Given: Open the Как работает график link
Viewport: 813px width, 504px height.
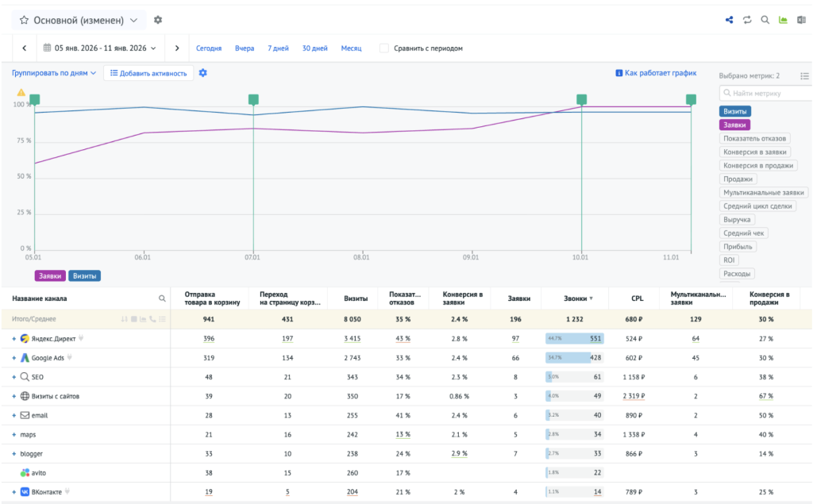Looking at the screenshot, I should tap(656, 73).
